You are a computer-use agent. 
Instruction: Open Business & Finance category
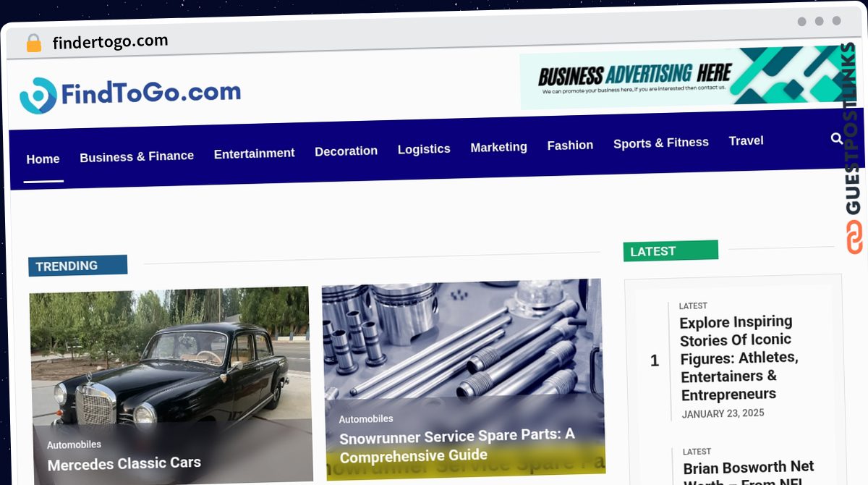click(137, 156)
